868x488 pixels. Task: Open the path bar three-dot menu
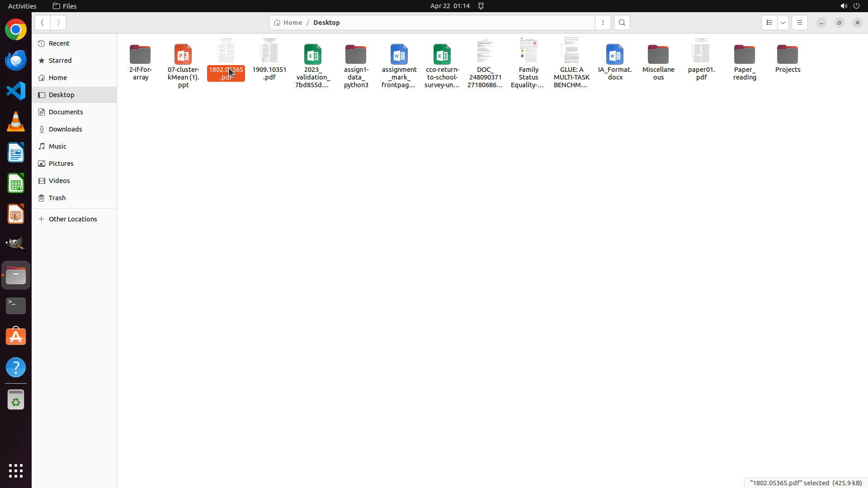[x=603, y=23]
